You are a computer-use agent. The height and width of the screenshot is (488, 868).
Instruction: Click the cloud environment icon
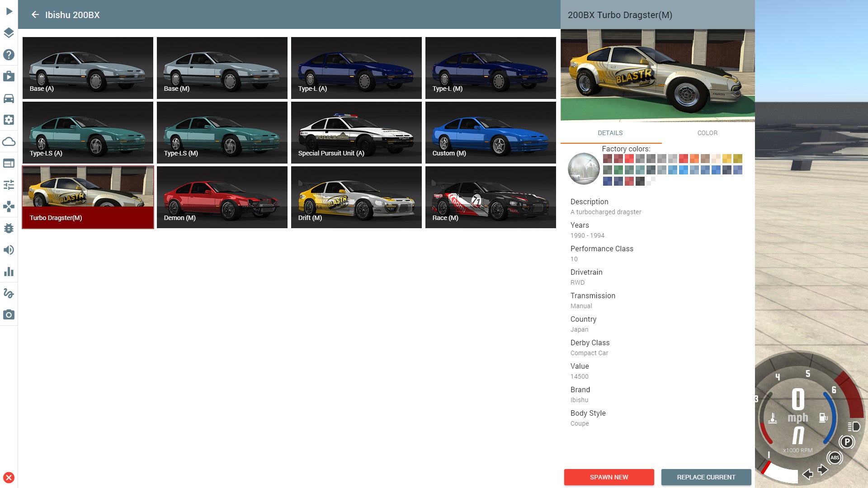tap(9, 142)
